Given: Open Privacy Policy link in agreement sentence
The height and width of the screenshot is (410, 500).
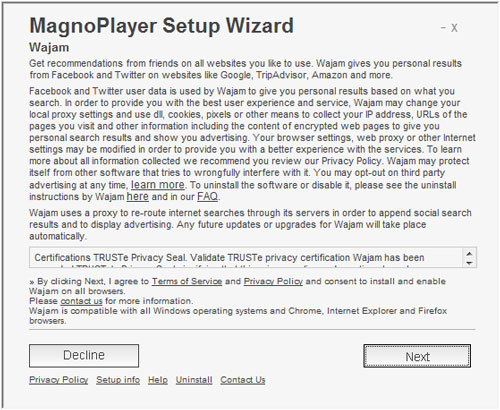Looking at the screenshot, I should (x=273, y=281).
